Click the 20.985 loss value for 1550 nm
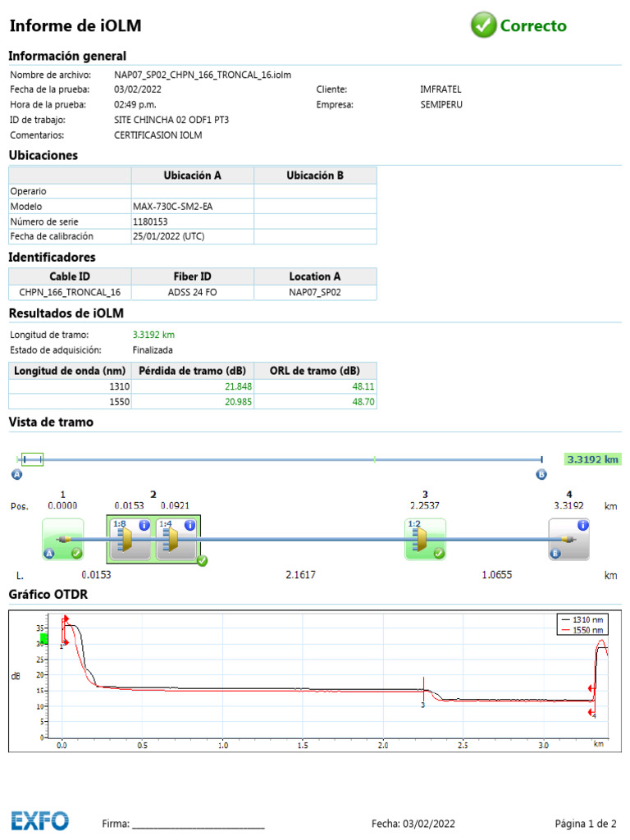630x840 pixels. 238,402
